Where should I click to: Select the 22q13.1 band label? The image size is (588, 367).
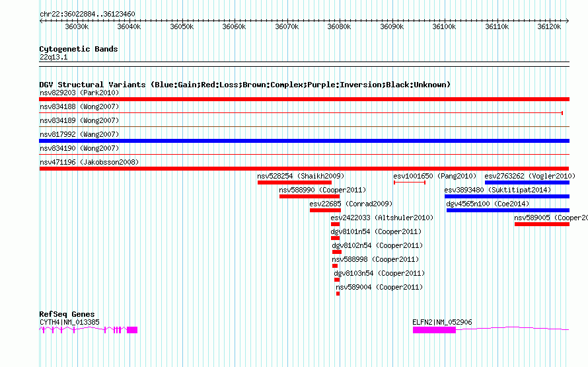[x=54, y=57]
